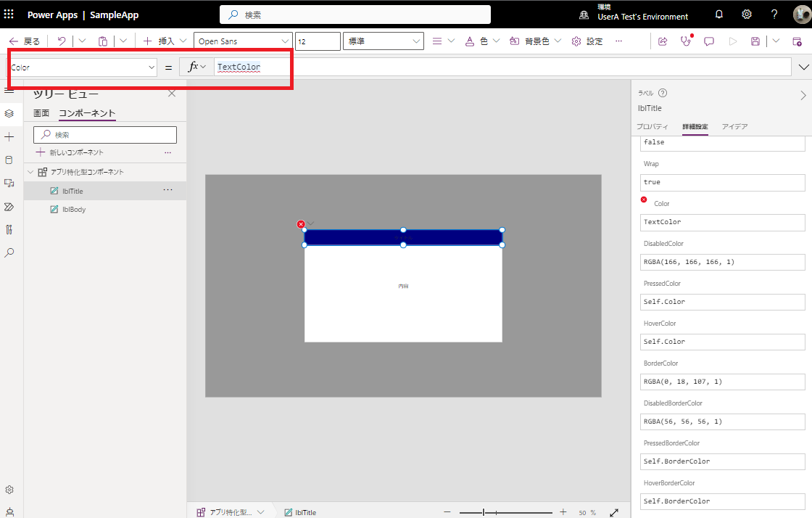The height and width of the screenshot is (518, 812).
Task: Open the Data sources panel icon
Action: click(x=9, y=160)
